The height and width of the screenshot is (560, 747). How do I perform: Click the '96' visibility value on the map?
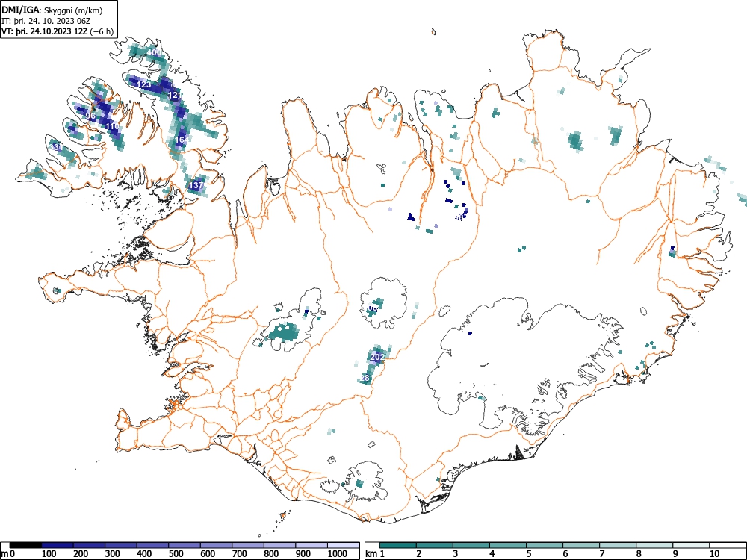pos(90,116)
